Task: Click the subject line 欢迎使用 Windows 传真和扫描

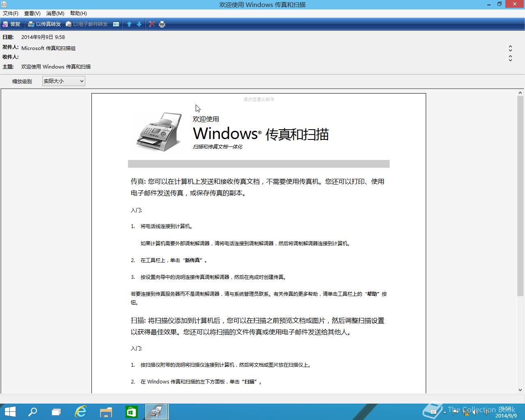Action: point(56,66)
